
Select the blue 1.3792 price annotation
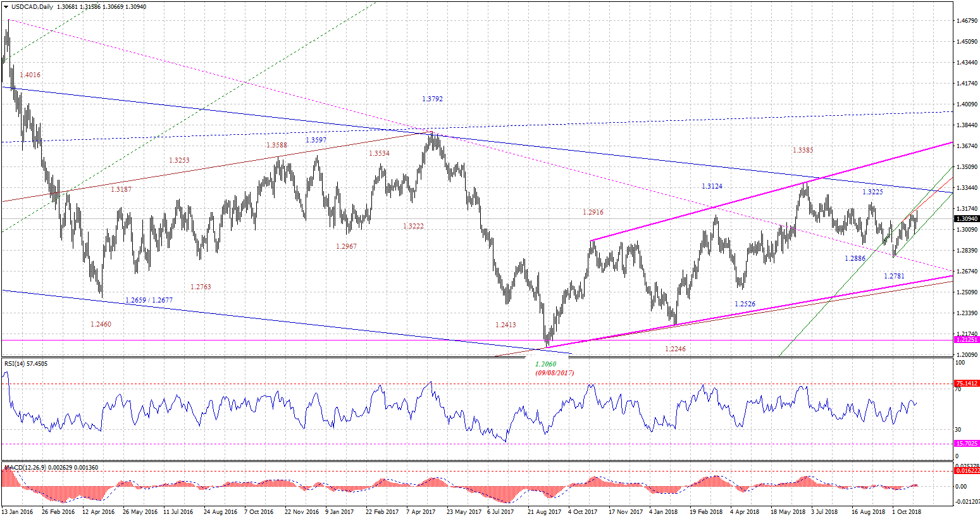(x=433, y=99)
